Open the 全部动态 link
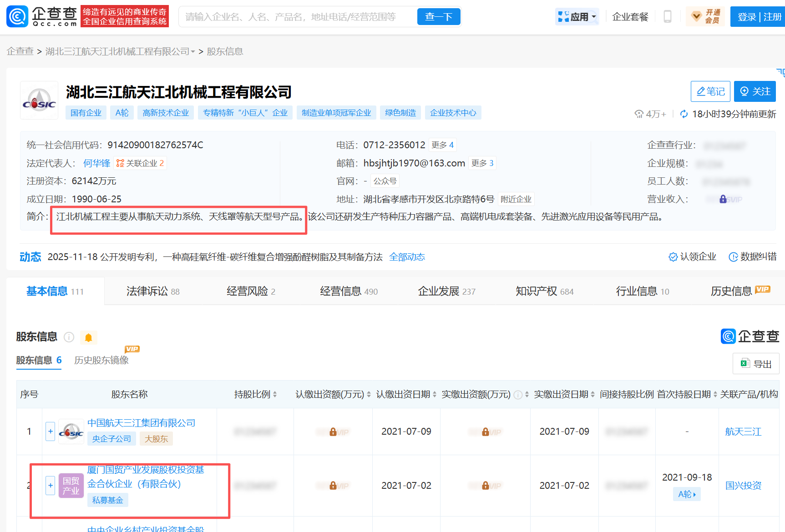This screenshot has height=532, width=785. click(407, 257)
